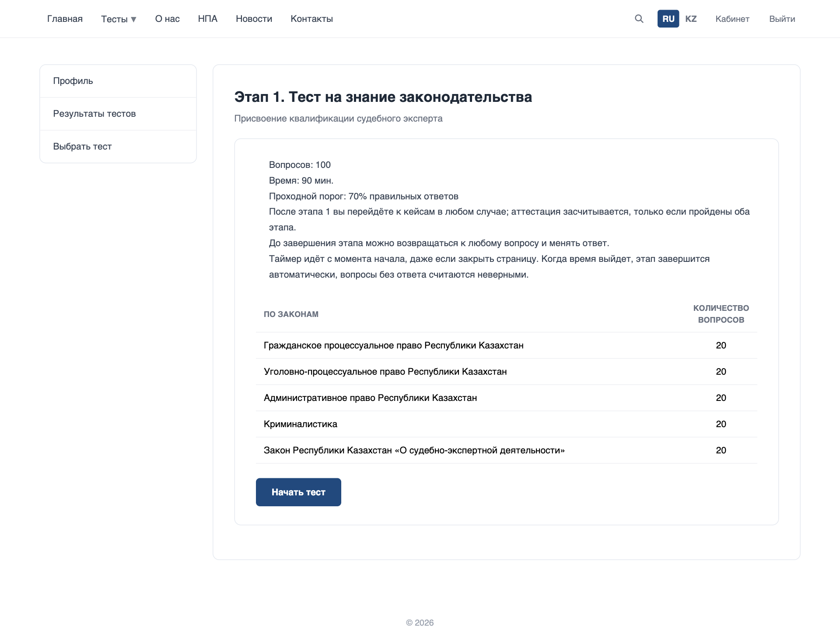The height and width of the screenshot is (644, 840).
Task: Click the ПО ЗАКОНАМ column header
Action: (291, 314)
